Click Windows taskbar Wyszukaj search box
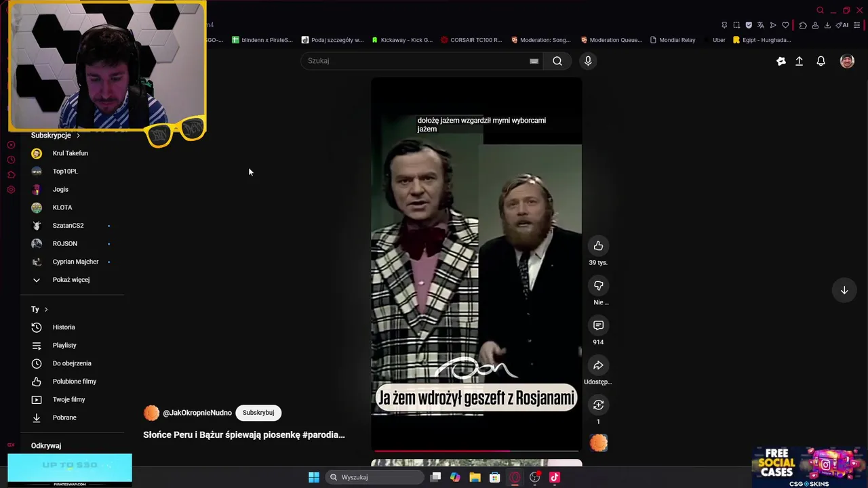Viewport: 868px width, 488px height. pos(375,477)
